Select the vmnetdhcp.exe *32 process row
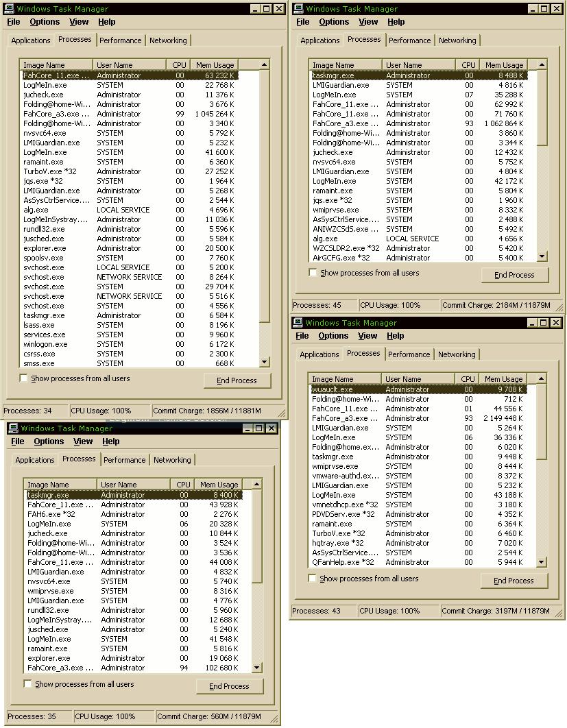The image size is (567, 728). 418,505
